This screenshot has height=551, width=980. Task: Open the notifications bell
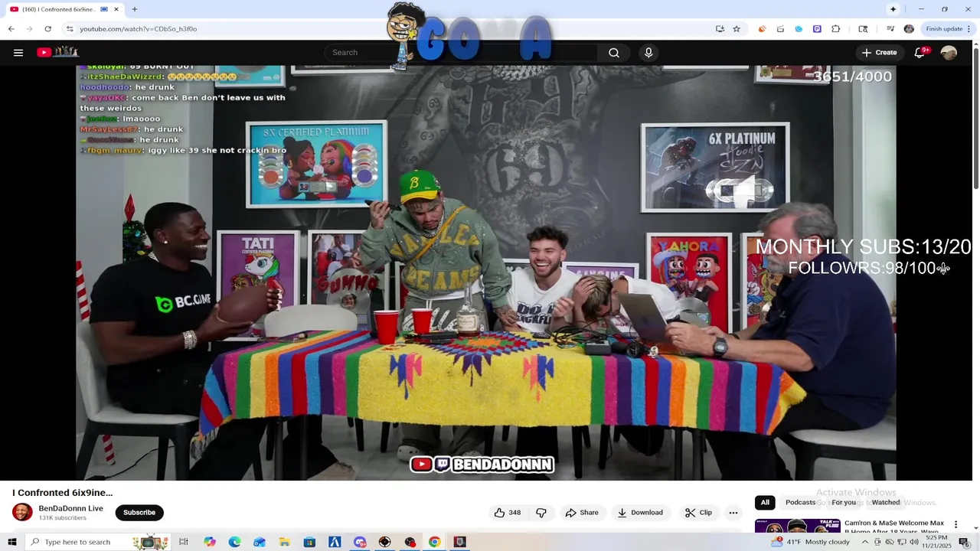[x=920, y=52]
